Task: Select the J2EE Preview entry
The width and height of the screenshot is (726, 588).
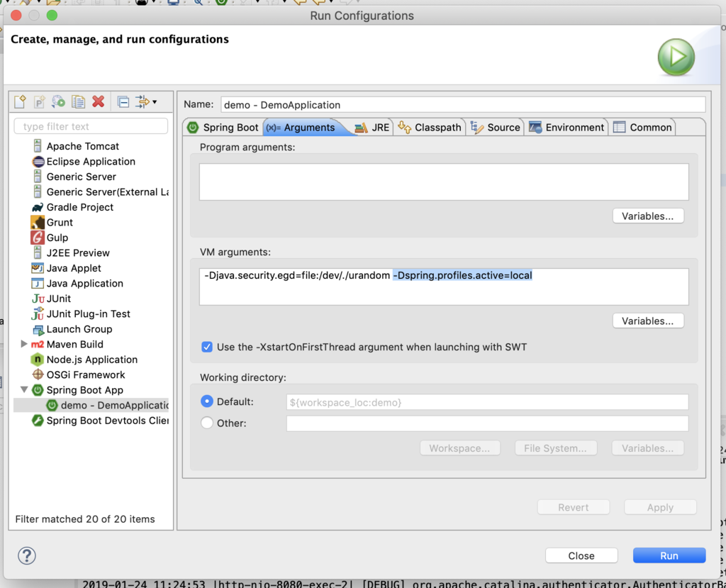Action: [x=78, y=253]
